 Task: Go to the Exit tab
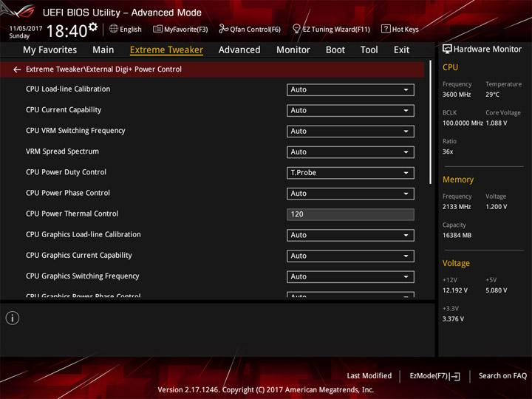[x=401, y=50]
